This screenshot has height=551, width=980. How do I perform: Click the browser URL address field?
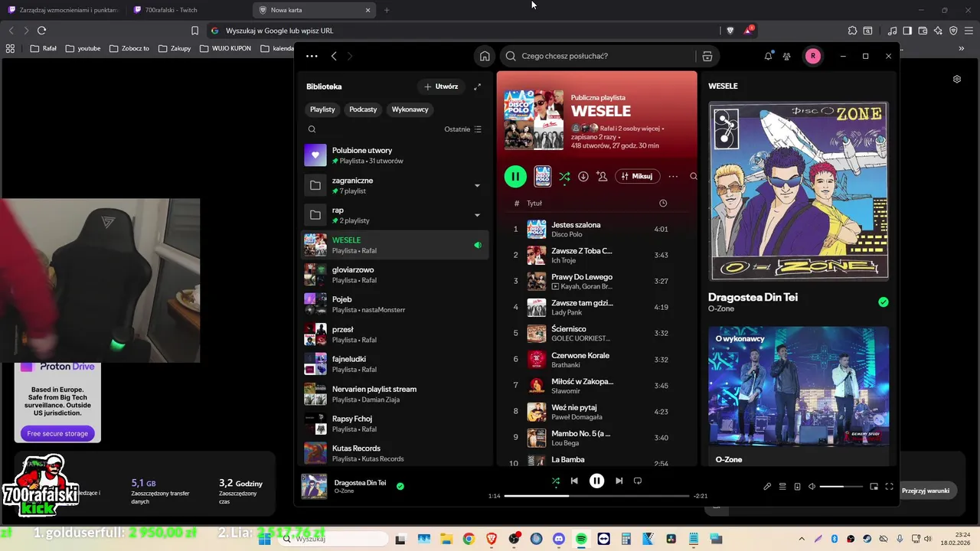click(463, 31)
